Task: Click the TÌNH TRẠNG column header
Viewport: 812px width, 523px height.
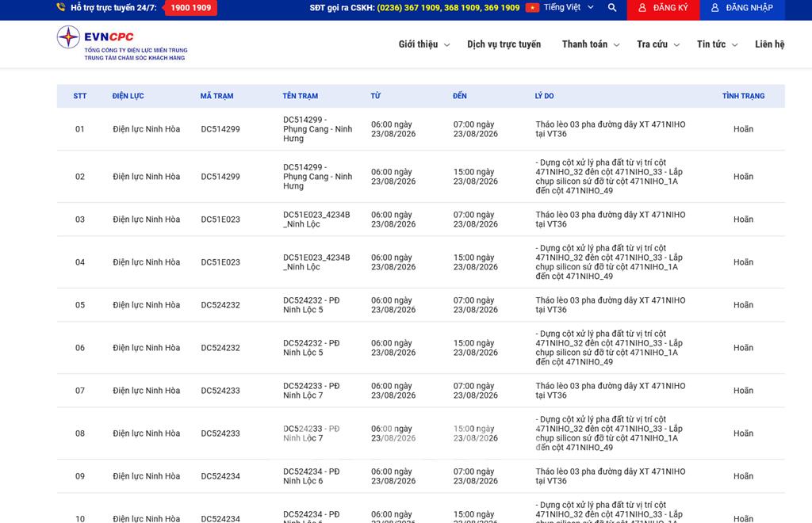Action: click(x=743, y=96)
